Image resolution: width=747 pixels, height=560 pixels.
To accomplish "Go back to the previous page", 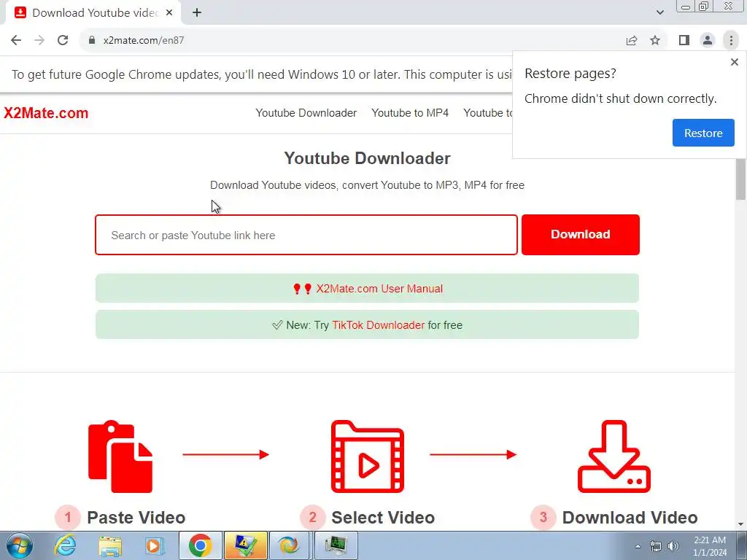I will (x=16, y=41).
